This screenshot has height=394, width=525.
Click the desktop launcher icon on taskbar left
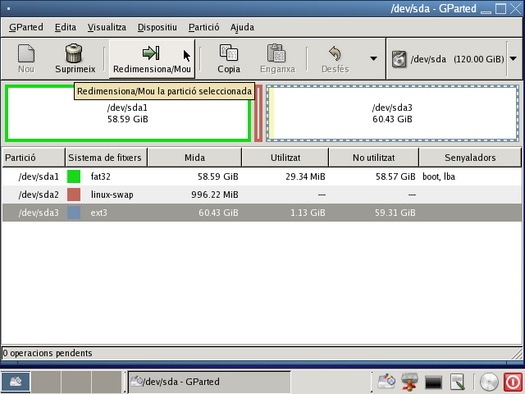point(15,381)
